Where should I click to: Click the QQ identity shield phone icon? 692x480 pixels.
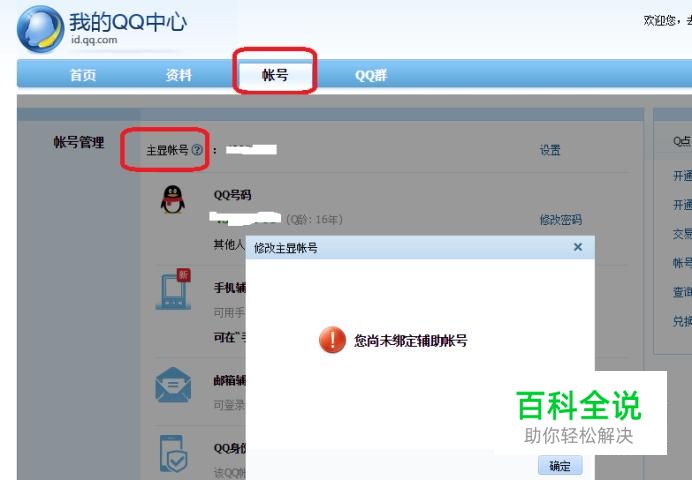[x=173, y=454]
